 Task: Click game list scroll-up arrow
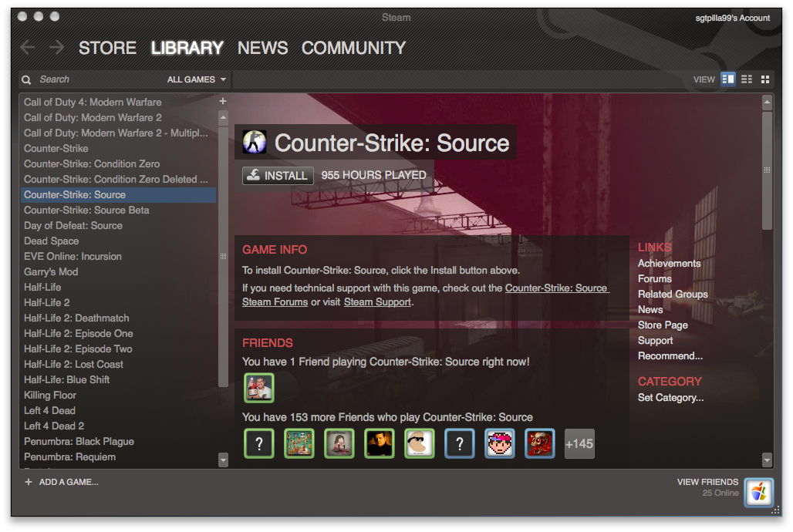pos(223,118)
